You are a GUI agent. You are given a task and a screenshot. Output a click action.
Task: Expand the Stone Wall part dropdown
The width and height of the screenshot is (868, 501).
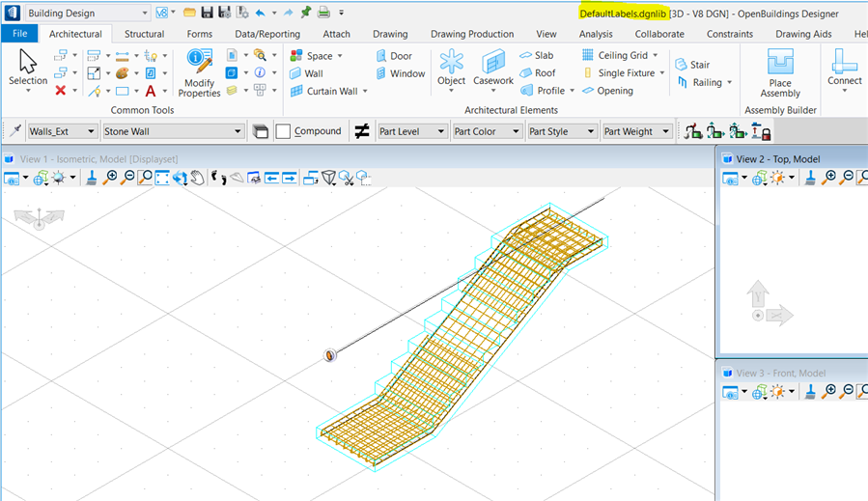pos(238,131)
